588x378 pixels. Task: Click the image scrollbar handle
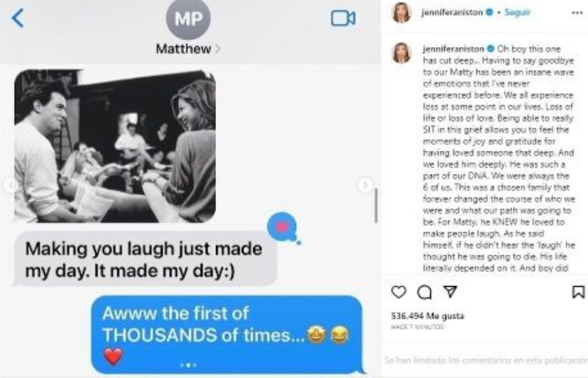coord(376,205)
